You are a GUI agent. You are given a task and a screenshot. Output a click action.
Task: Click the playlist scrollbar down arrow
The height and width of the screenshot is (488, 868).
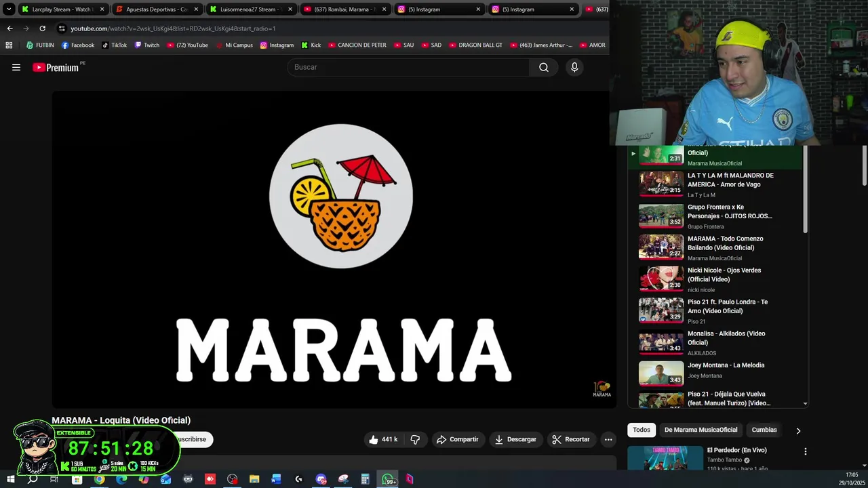point(806,403)
